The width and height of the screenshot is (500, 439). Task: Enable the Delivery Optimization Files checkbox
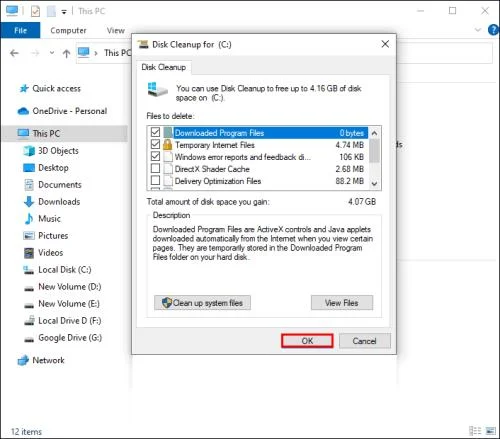point(155,180)
